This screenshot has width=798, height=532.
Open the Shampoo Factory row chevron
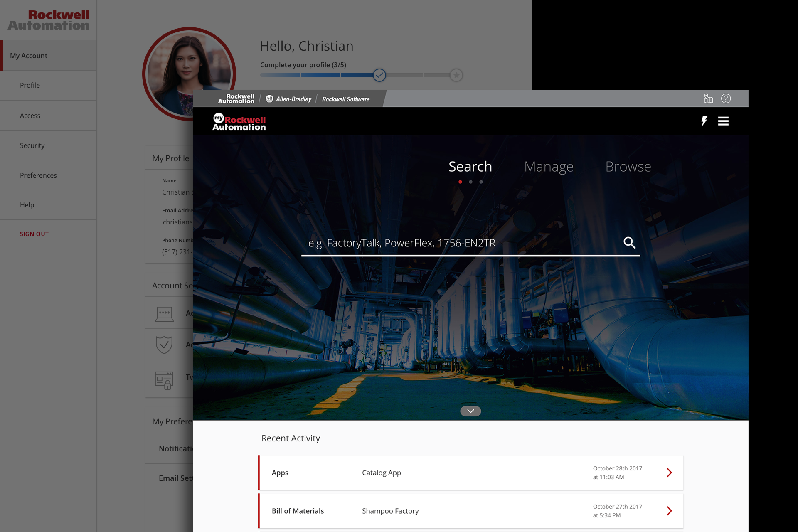point(669,511)
